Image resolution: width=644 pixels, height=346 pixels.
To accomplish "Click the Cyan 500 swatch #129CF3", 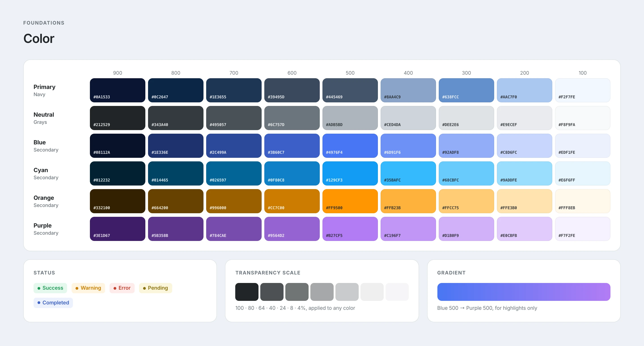I will (x=350, y=173).
